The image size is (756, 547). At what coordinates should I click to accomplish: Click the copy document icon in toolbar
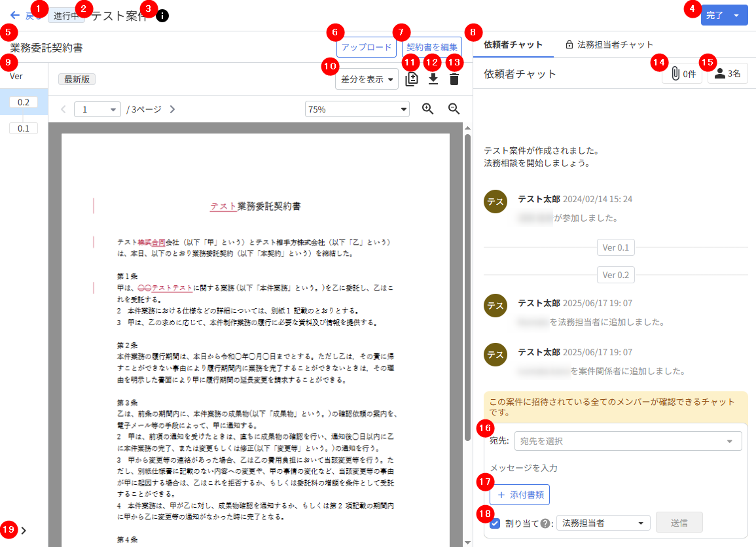(412, 79)
